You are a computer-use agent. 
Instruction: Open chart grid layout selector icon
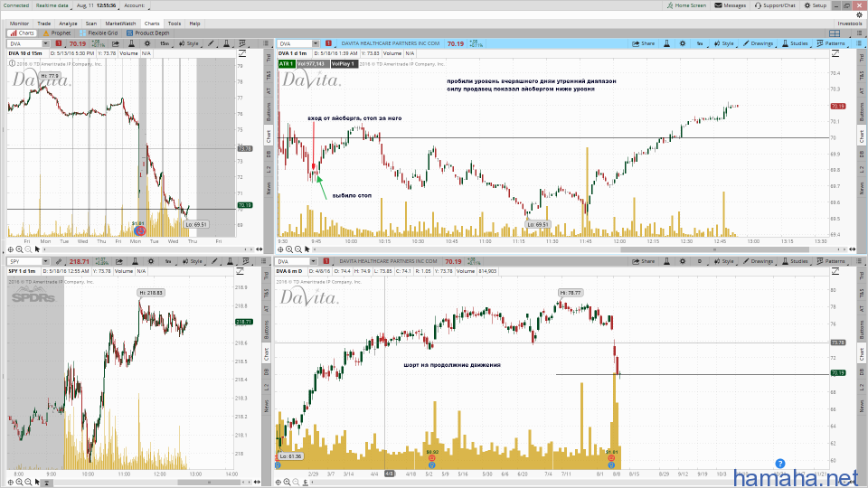tap(835, 33)
